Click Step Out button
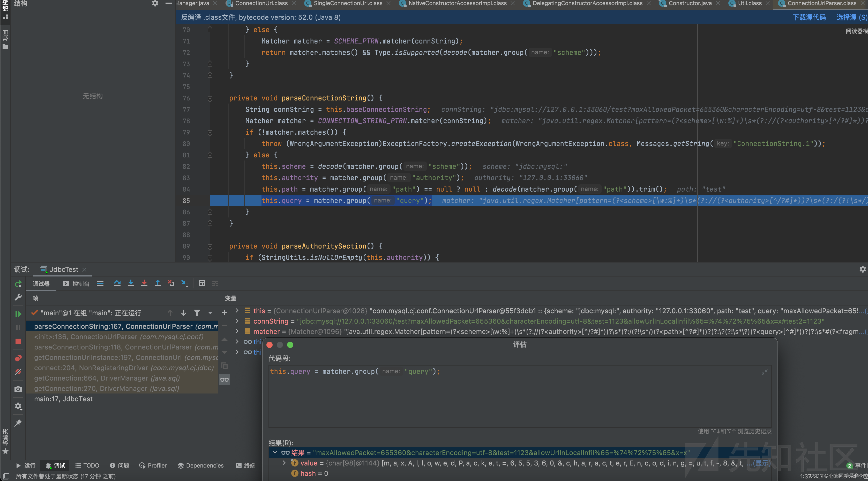Screen dimensions: 868x481 [x=158, y=283]
